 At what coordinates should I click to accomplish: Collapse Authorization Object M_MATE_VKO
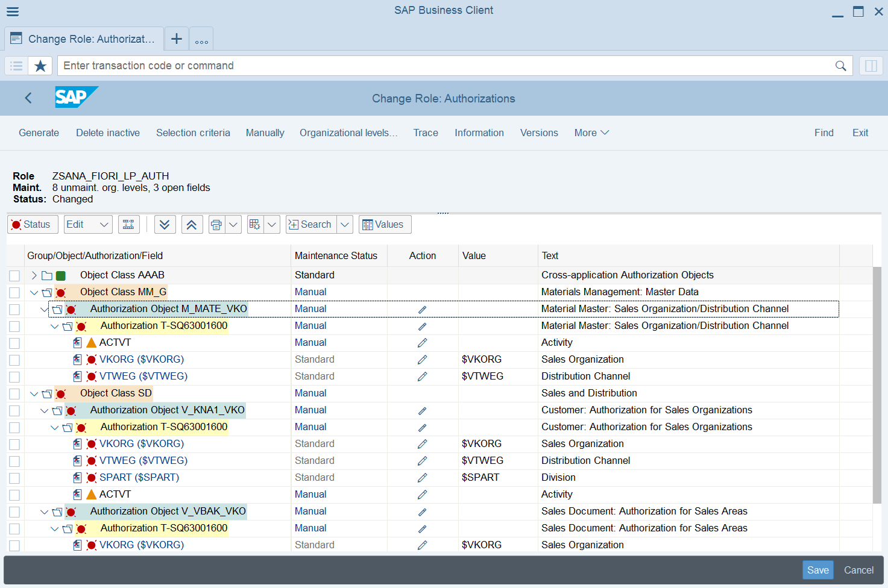[x=45, y=309]
